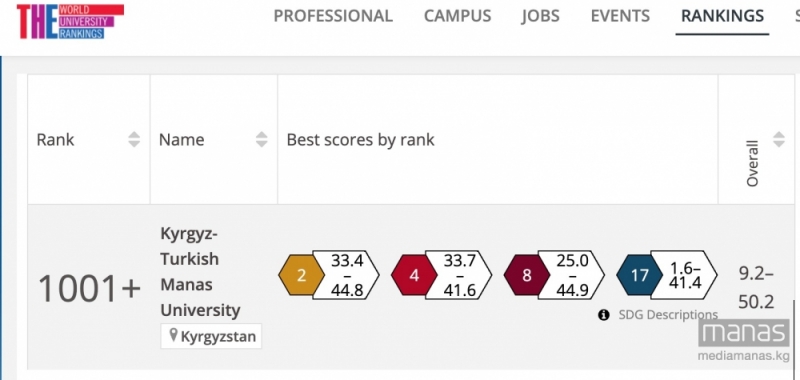This screenshot has width=800, height=380.
Task: Sort table by Rank column arrows
Action: [134, 139]
